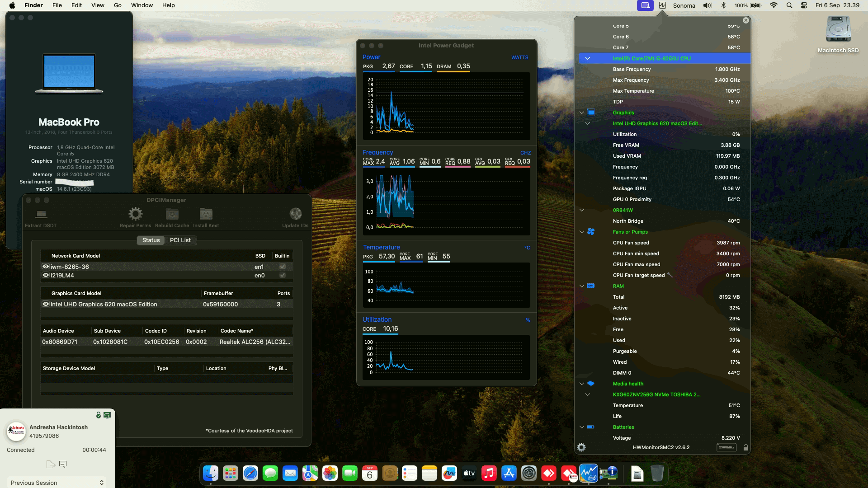Open the Previous Session dropdown
Image resolution: width=868 pixels, height=488 pixels.
click(57, 483)
